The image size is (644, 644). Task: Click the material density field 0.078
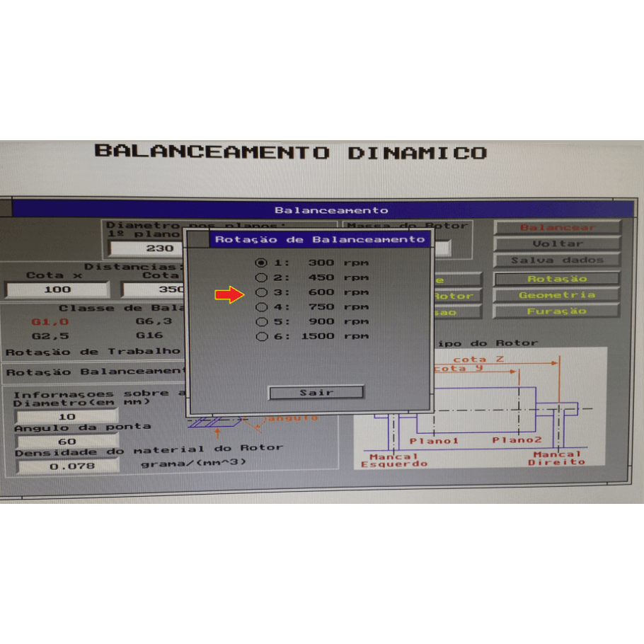pos(67,466)
